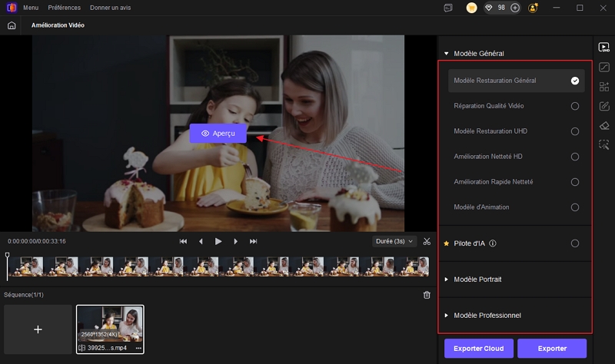This screenshot has height=364, width=615.
Task: Click the Aperçu preview button
Action: (x=218, y=134)
